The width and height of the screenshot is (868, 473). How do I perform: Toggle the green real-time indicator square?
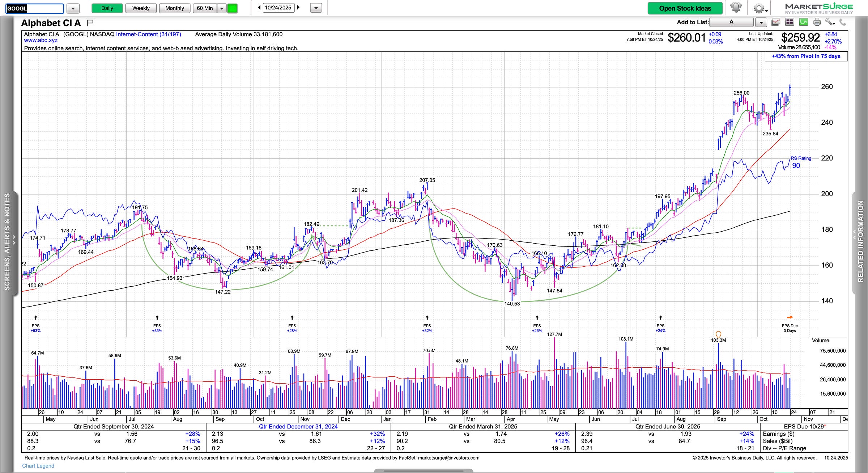click(232, 8)
